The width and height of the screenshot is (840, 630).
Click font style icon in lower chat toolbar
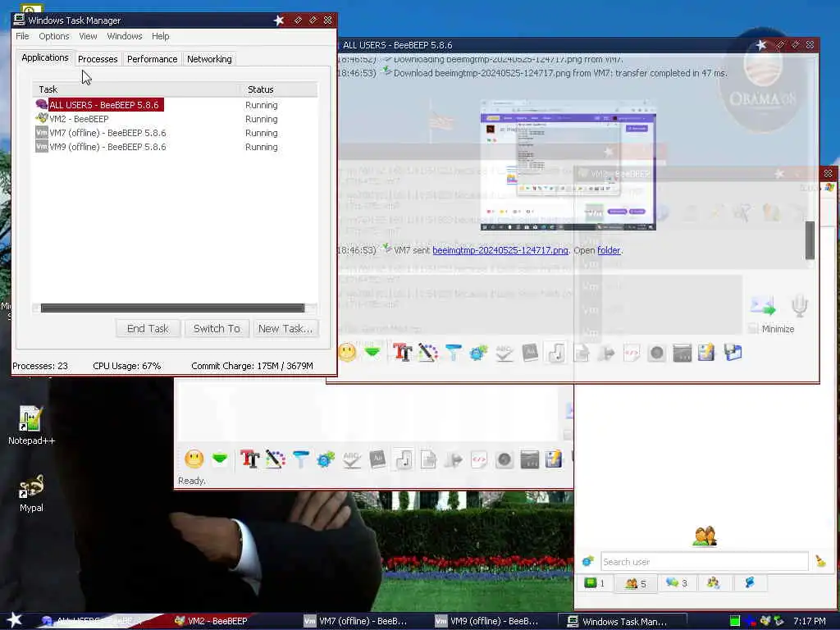249,459
